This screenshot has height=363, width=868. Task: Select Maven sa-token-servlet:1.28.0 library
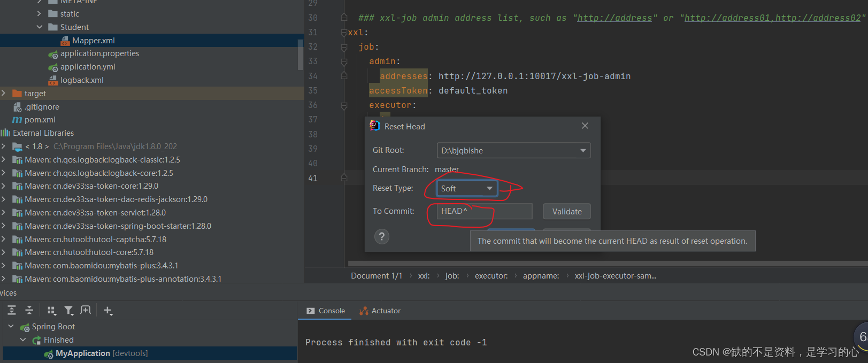pos(95,213)
